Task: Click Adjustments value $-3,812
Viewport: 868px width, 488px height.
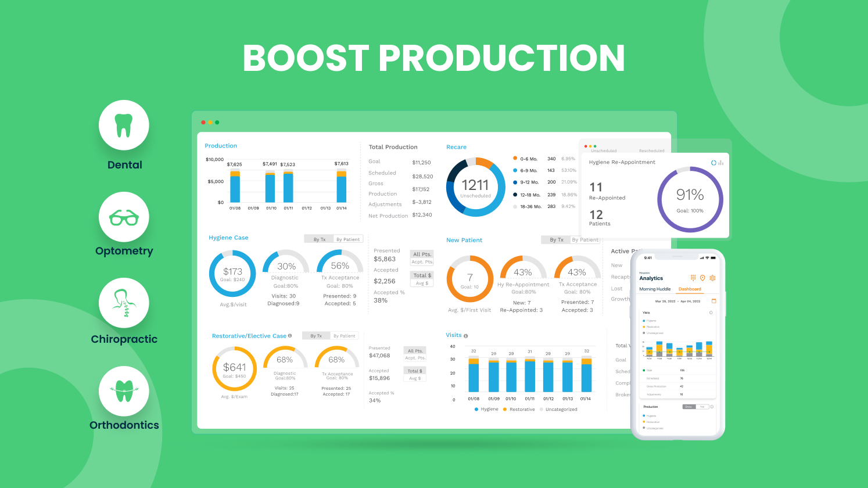Action: [x=422, y=202]
